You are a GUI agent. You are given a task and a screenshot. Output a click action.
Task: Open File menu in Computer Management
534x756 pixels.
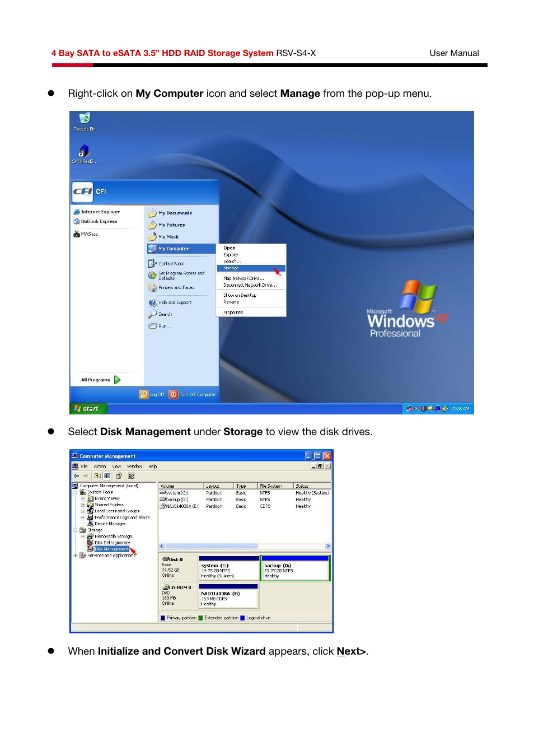tap(85, 466)
